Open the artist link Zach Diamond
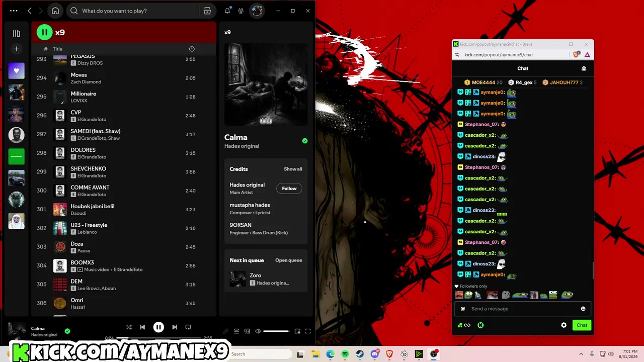 coord(86,82)
